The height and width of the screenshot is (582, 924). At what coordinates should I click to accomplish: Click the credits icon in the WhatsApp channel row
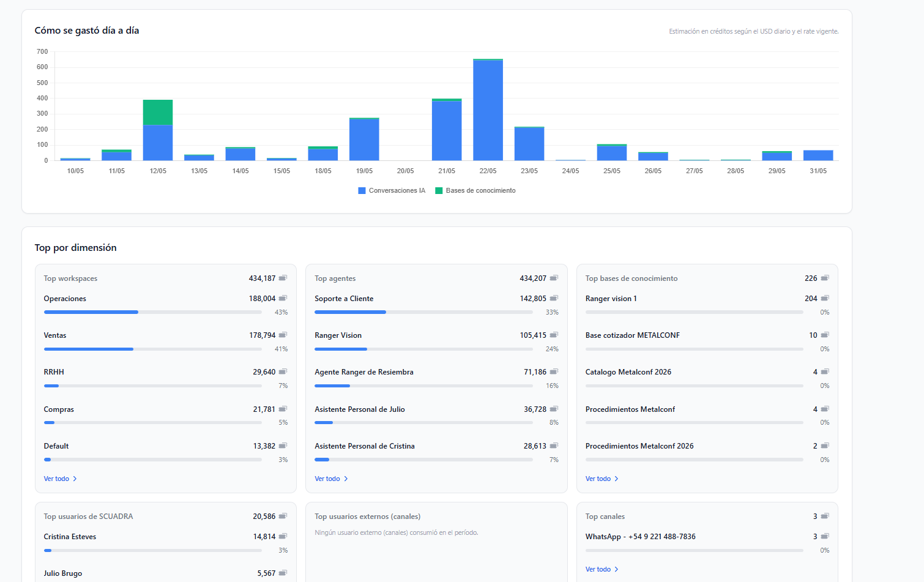825,536
